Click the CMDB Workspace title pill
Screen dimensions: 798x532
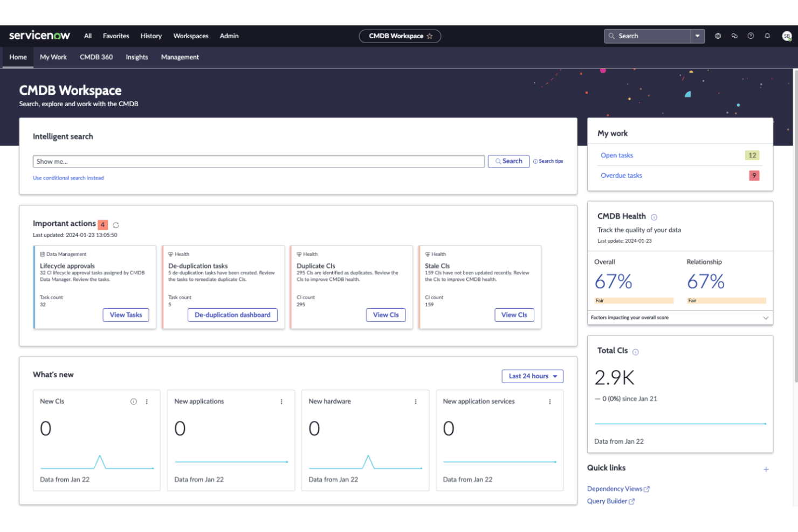(x=400, y=36)
